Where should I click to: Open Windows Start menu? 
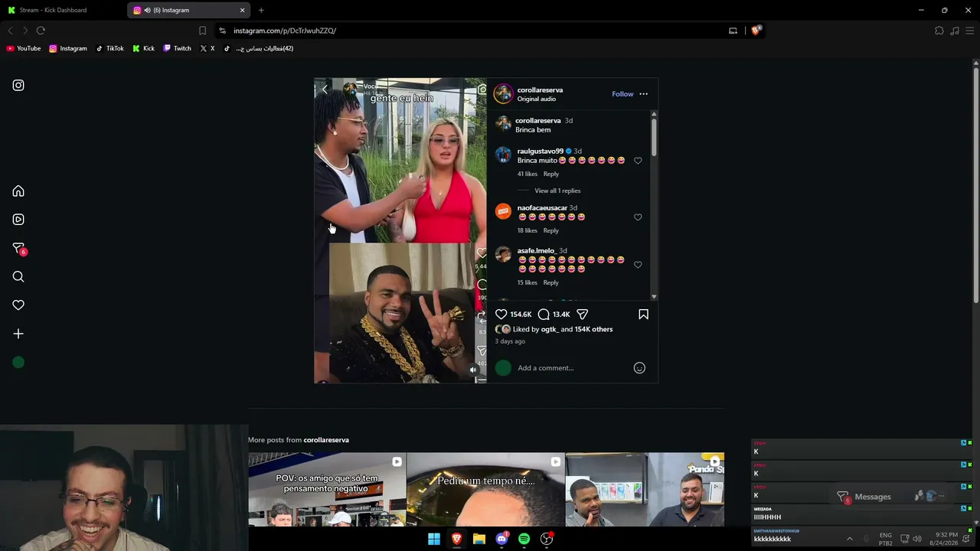tap(434, 539)
